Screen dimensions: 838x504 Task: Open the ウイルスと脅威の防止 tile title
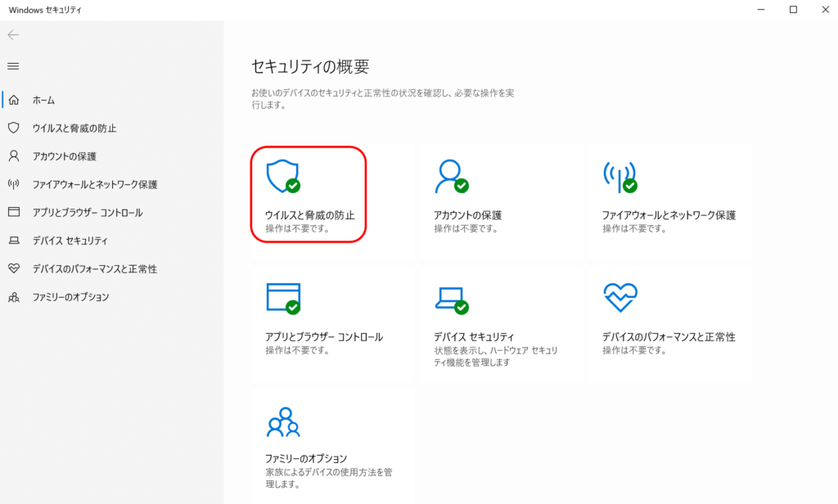310,215
